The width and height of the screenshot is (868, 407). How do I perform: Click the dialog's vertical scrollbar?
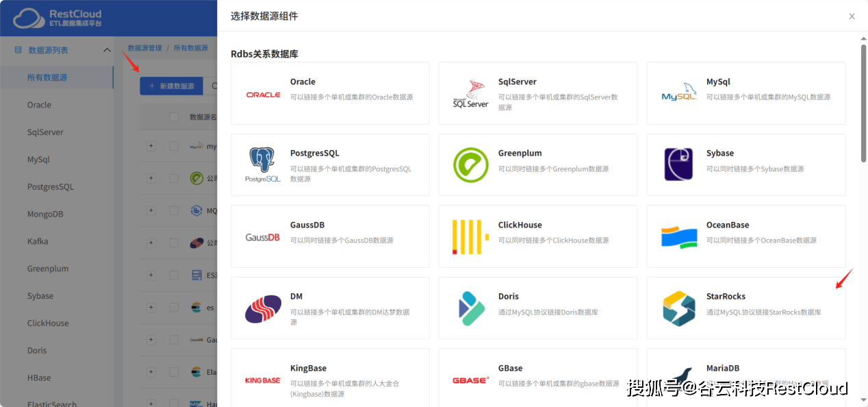pyautogui.click(x=863, y=103)
